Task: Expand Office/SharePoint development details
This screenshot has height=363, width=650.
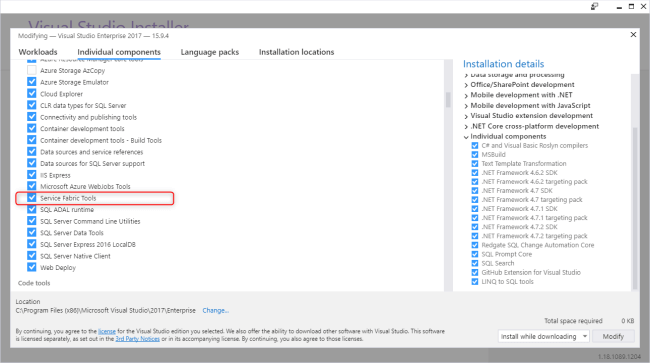Action: pyautogui.click(x=466, y=85)
